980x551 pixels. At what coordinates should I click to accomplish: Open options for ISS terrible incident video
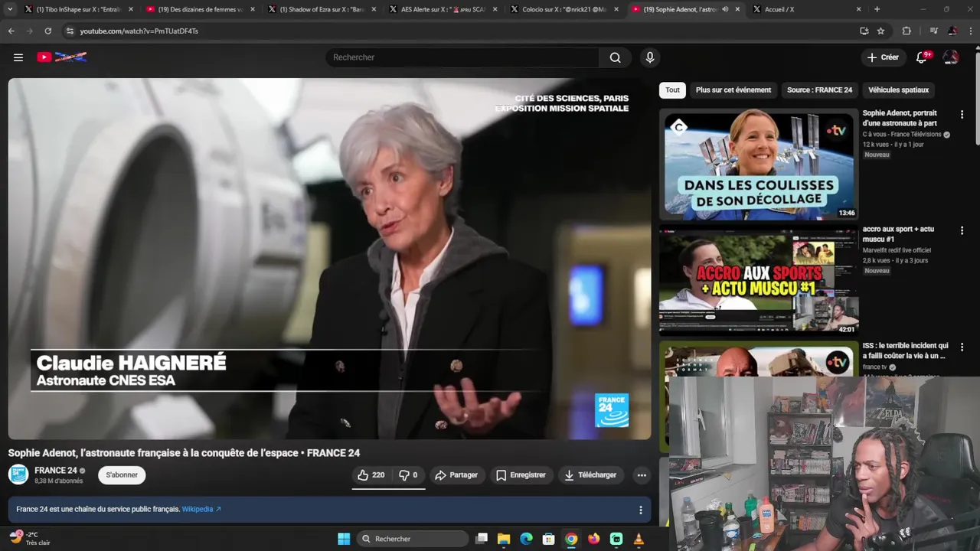click(962, 347)
